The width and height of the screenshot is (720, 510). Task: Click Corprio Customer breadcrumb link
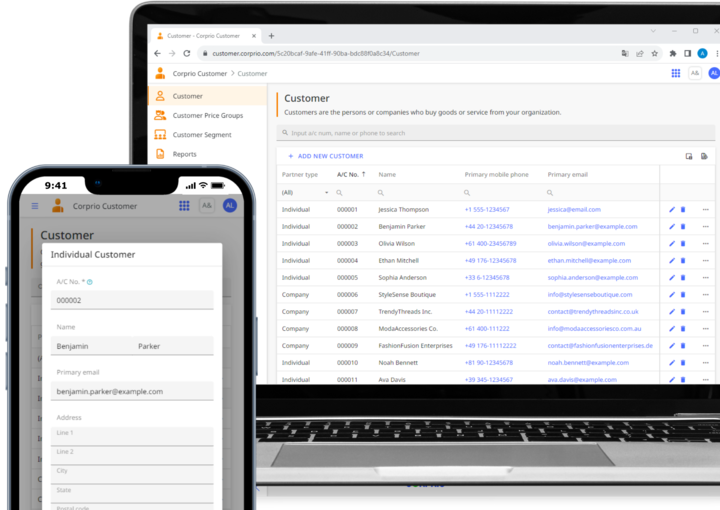click(200, 73)
